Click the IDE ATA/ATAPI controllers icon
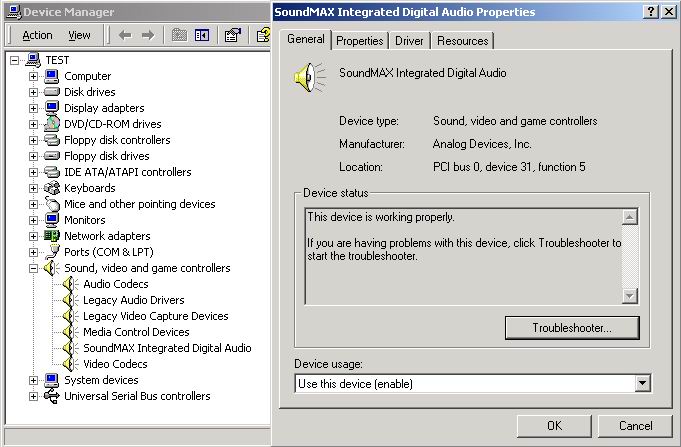 tap(52, 172)
